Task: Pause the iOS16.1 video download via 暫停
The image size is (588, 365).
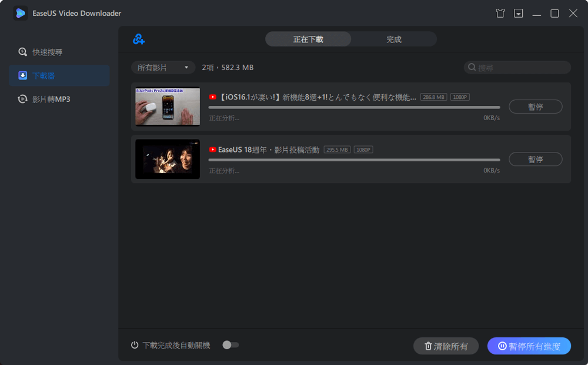Action: pos(535,107)
